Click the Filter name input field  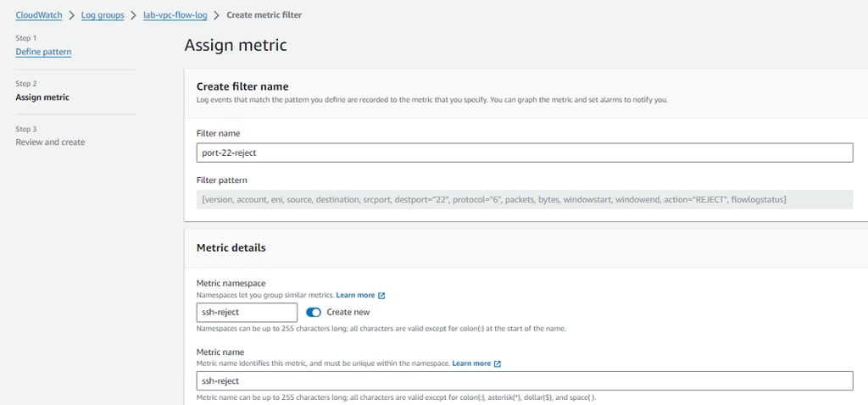click(524, 153)
